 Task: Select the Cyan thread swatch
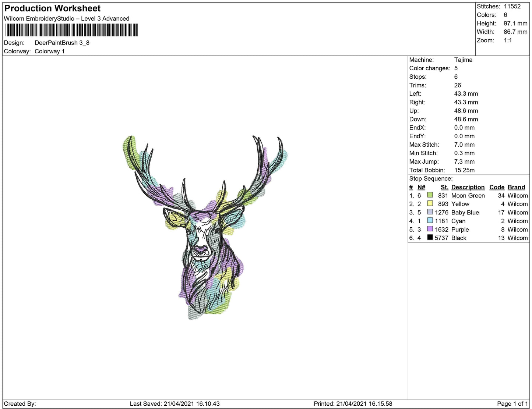pyautogui.click(x=429, y=221)
